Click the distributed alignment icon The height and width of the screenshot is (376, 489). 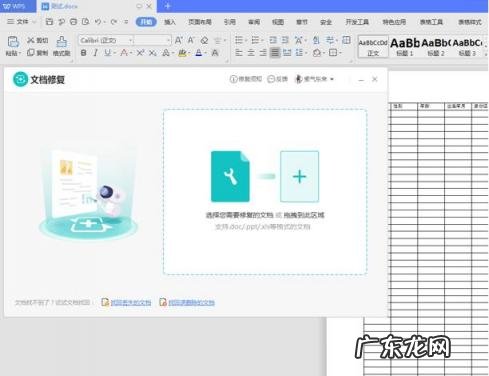(x=287, y=53)
